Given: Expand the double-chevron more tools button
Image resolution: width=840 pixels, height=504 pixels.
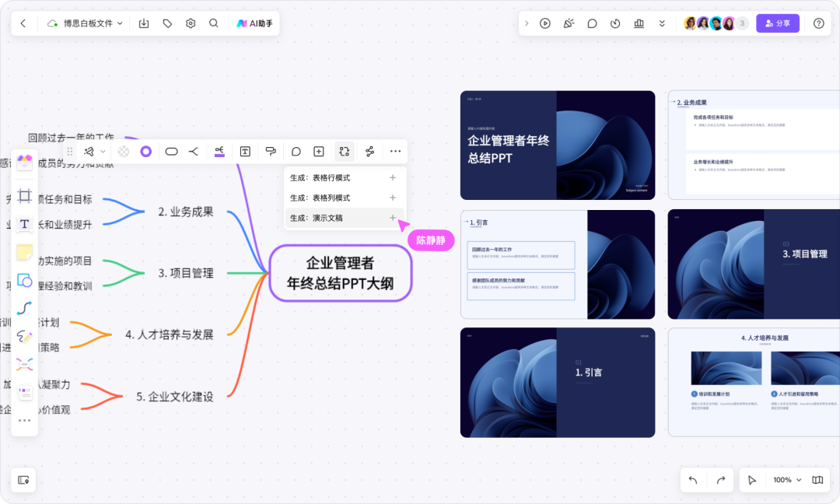Looking at the screenshot, I should (662, 23).
